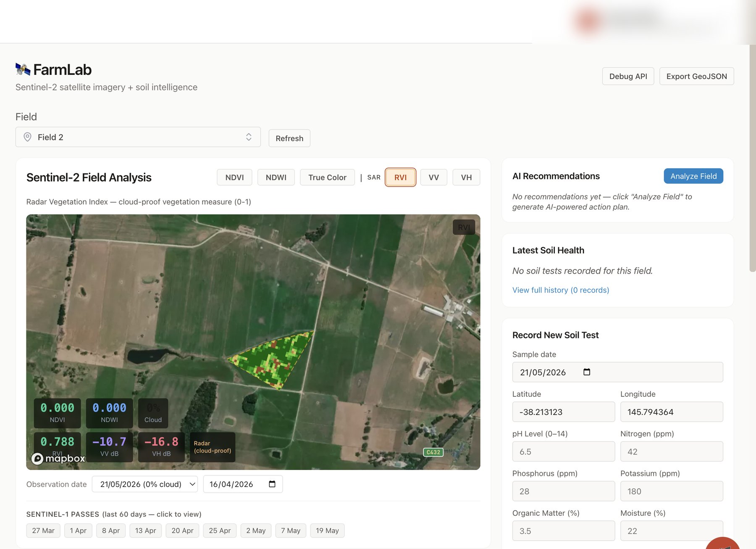
Task: View the 7 May Sentinel-1 pass
Action: (x=291, y=531)
